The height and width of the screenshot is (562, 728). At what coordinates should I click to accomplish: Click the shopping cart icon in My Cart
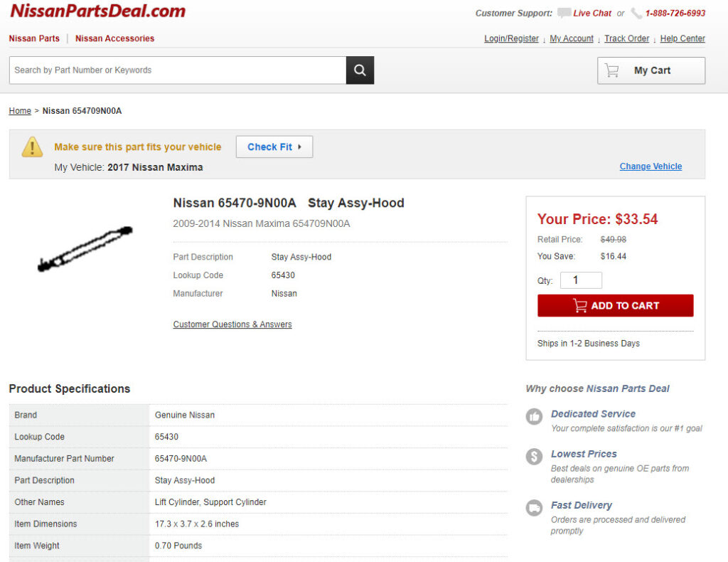point(611,70)
